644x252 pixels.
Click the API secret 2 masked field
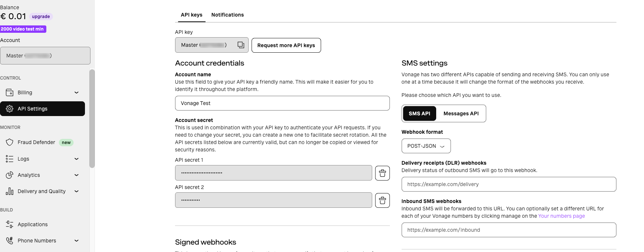click(273, 200)
